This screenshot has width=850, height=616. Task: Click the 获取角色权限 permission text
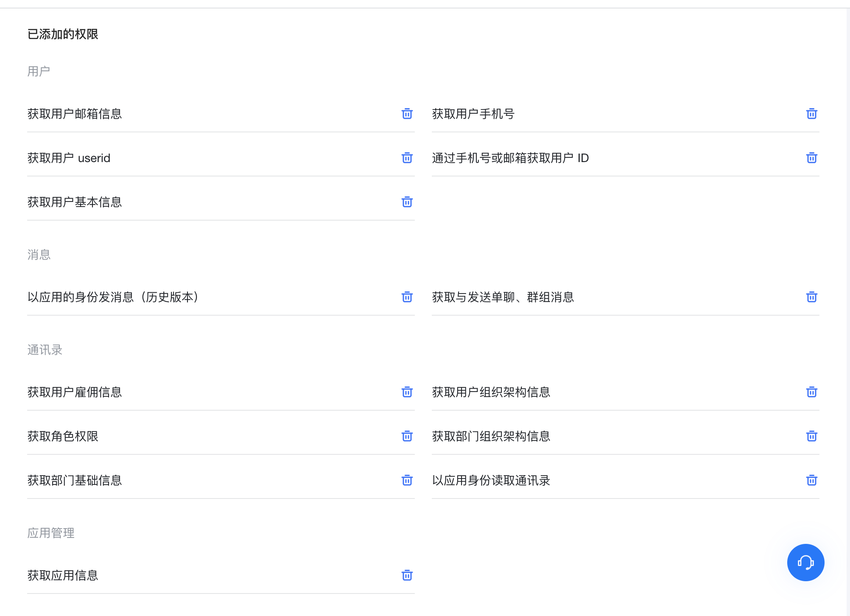coord(63,436)
